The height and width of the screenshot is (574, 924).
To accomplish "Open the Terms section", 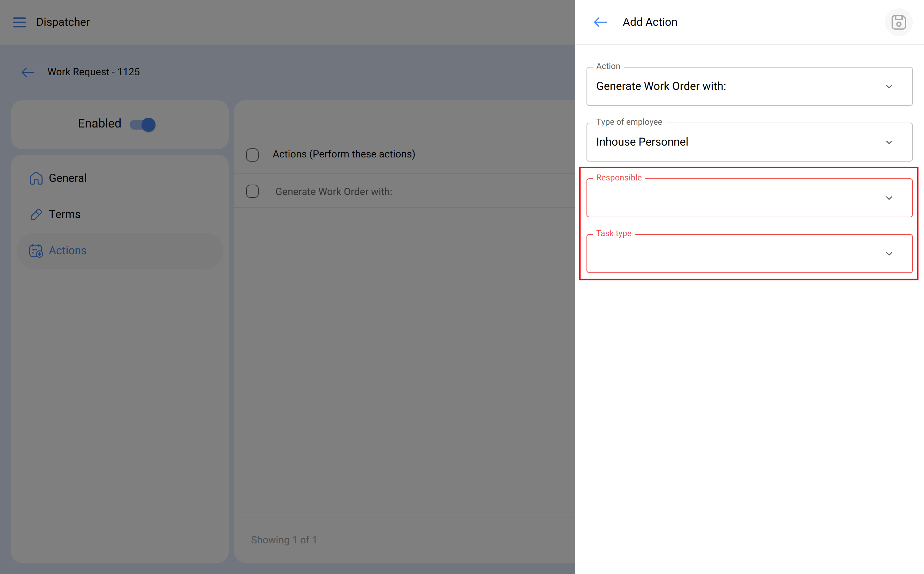I will [x=65, y=215].
